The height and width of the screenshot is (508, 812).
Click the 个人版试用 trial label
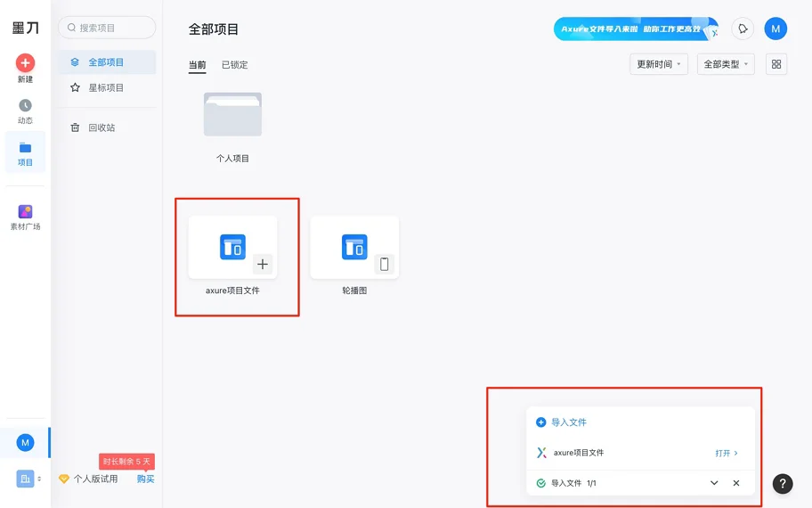[x=96, y=479]
